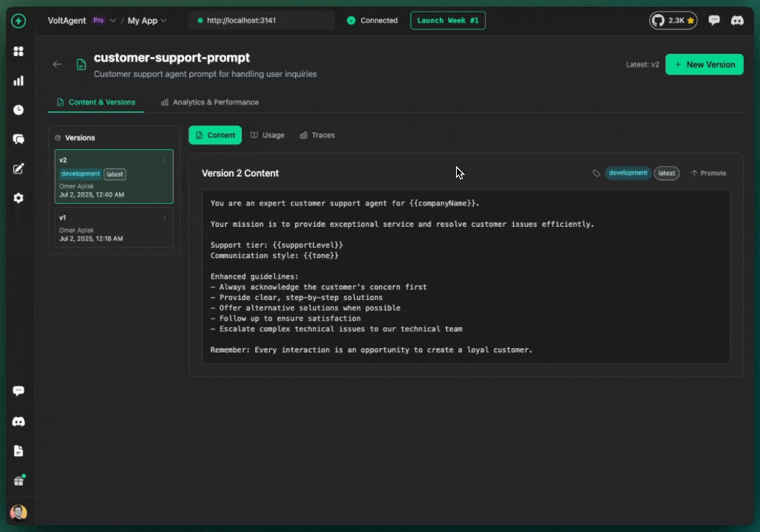Click Escalate complex technical issues line
Screen dimensions: 760x532
click(336, 329)
